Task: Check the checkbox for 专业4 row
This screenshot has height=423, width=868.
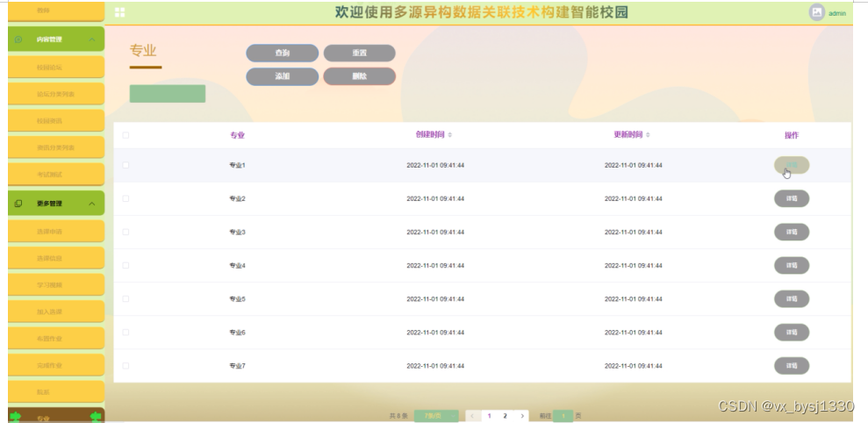Action: [x=126, y=265]
